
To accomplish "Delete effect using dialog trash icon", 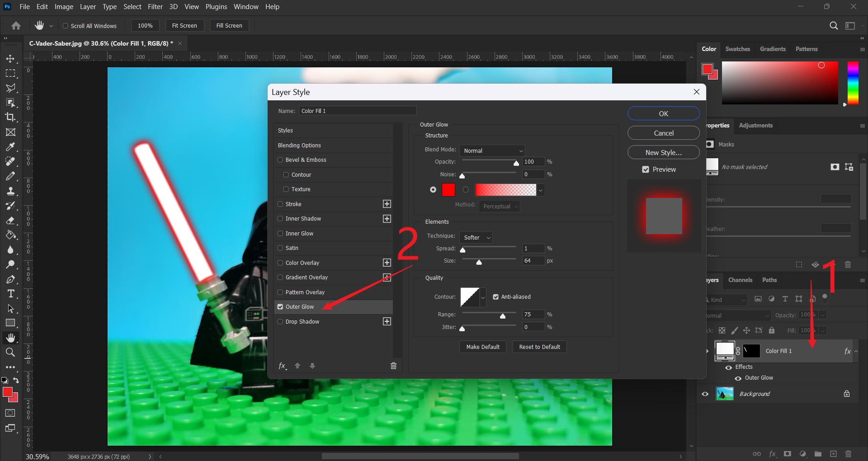I will (393, 366).
